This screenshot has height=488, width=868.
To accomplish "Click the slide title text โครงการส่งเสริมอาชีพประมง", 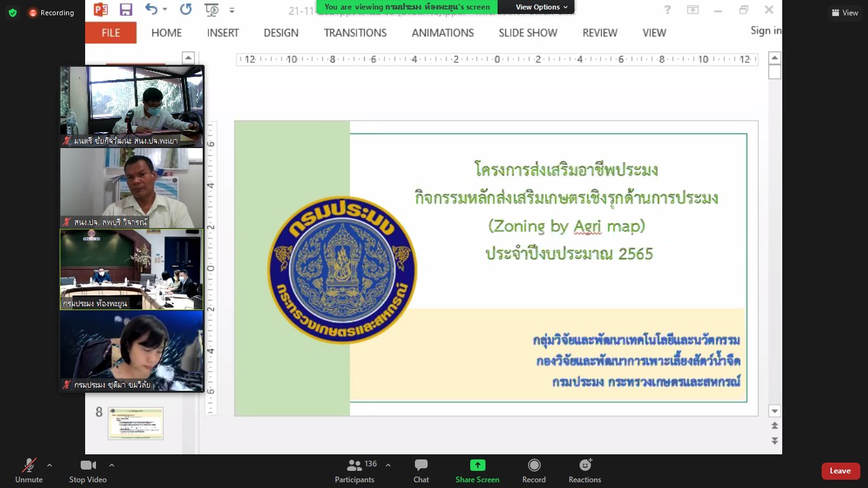I will tap(566, 170).
